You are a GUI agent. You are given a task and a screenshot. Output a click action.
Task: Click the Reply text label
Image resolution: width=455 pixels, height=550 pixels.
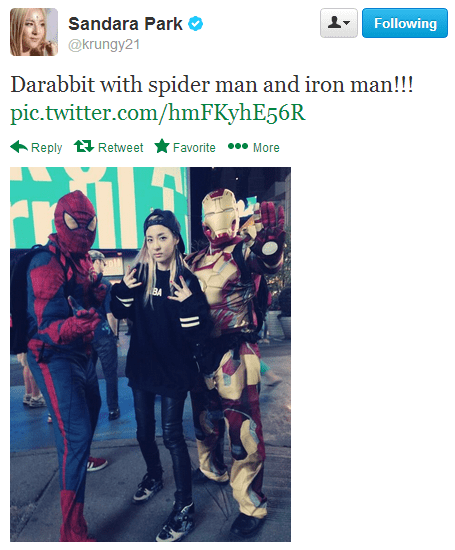click(47, 148)
